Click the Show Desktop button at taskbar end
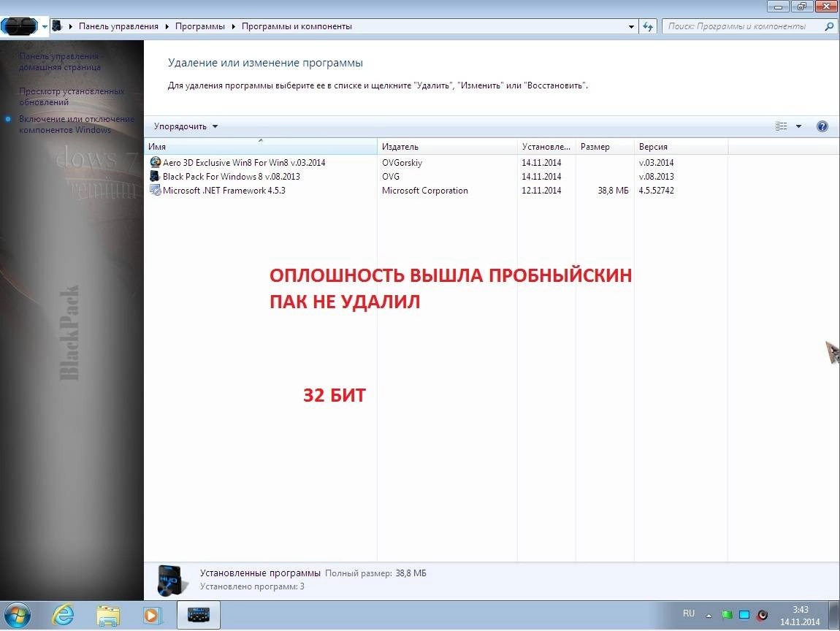The height and width of the screenshot is (631, 840). 834,615
